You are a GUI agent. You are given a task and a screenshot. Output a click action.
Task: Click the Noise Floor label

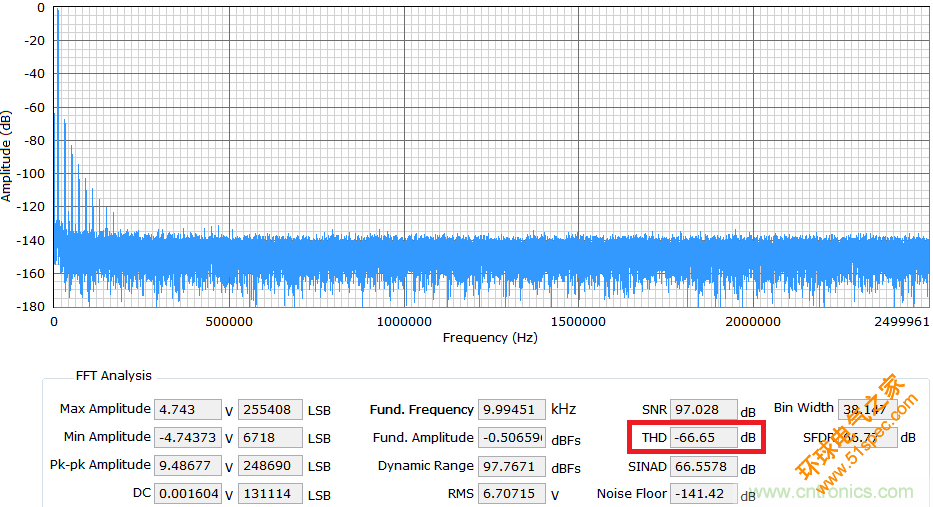click(x=632, y=493)
